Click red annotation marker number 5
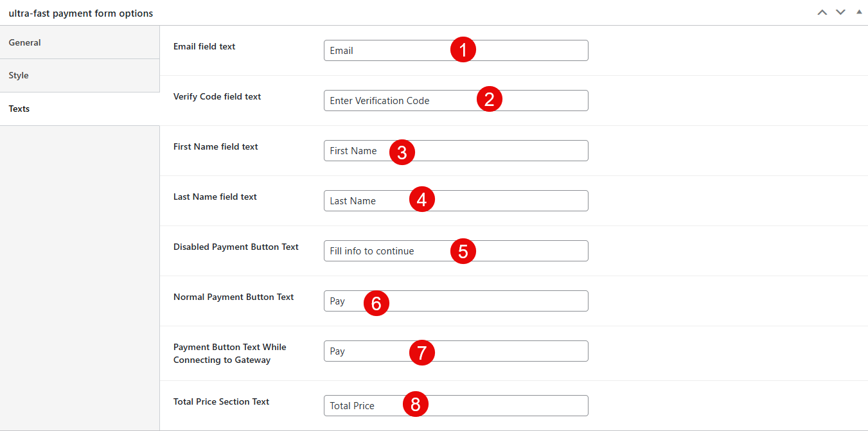868x431 pixels. click(463, 251)
